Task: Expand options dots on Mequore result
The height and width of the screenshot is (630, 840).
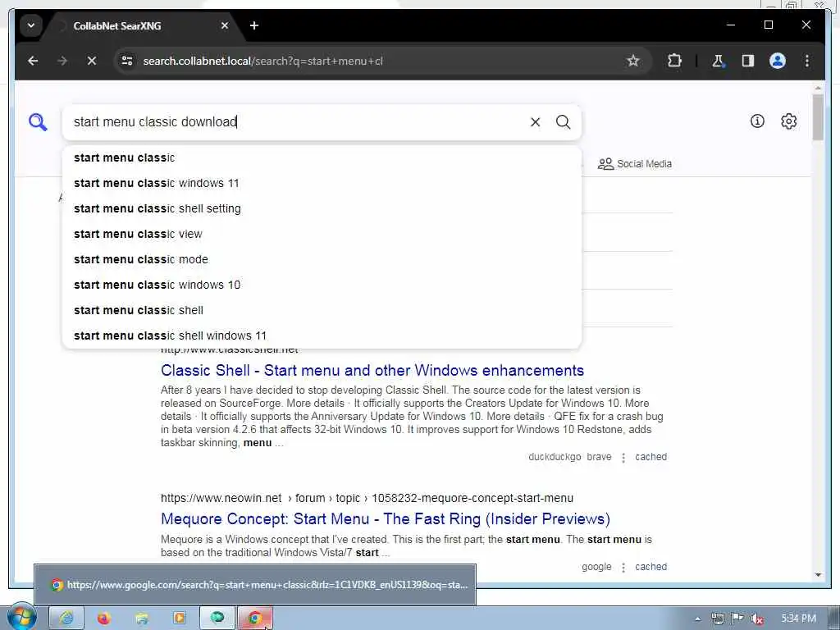Action: 623,568
